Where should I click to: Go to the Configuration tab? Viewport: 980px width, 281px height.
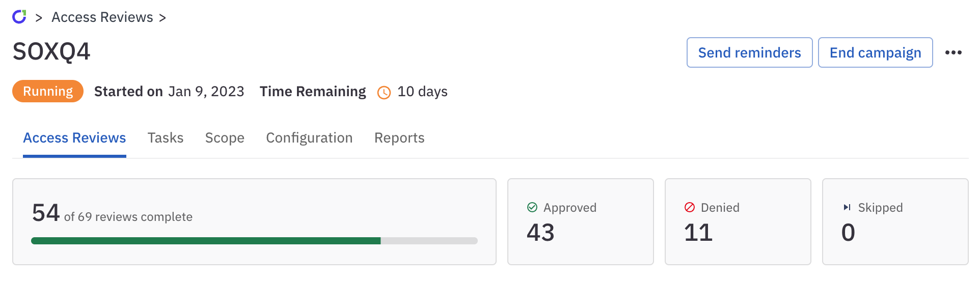click(309, 138)
